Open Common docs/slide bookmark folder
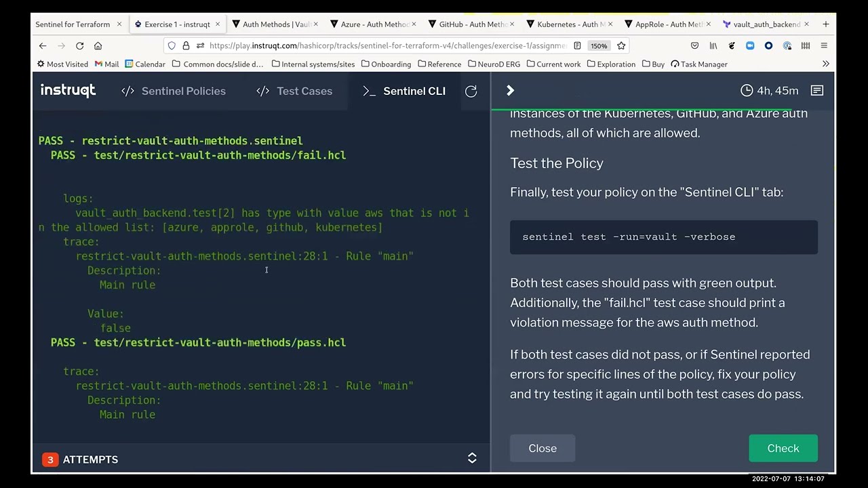Screen dimensions: 868x488 218,64
